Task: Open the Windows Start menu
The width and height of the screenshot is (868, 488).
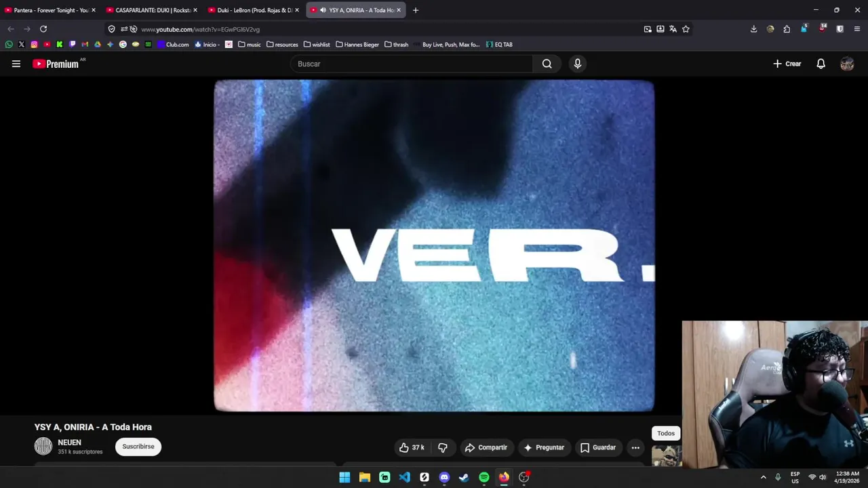Action: pyautogui.click(x=344, y=477)
